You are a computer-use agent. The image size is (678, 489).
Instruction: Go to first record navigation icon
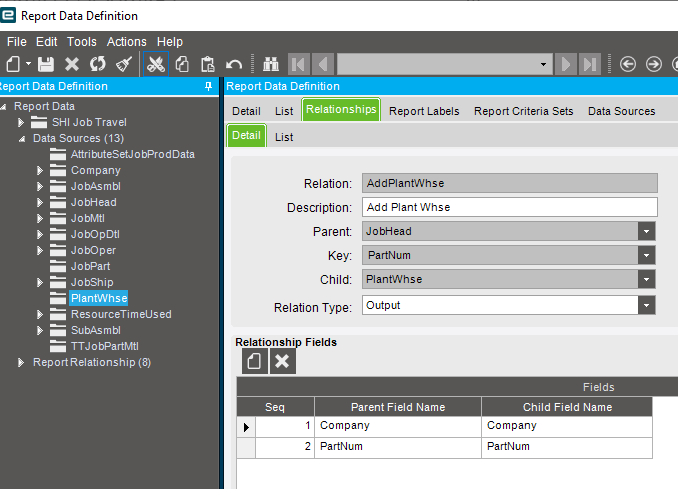[x=298, y=64]
